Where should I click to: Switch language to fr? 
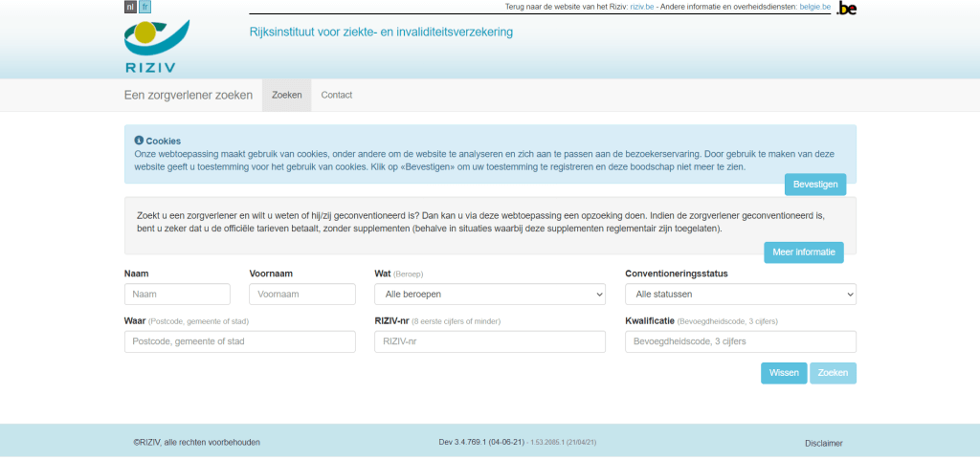click(x=145, y=7)
